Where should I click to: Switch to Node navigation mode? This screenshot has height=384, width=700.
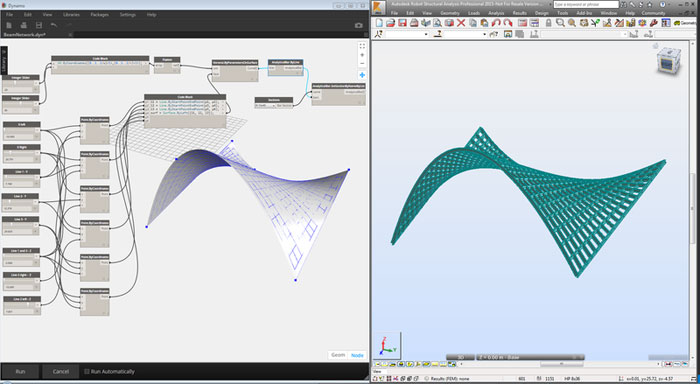[x=357, y=355]
